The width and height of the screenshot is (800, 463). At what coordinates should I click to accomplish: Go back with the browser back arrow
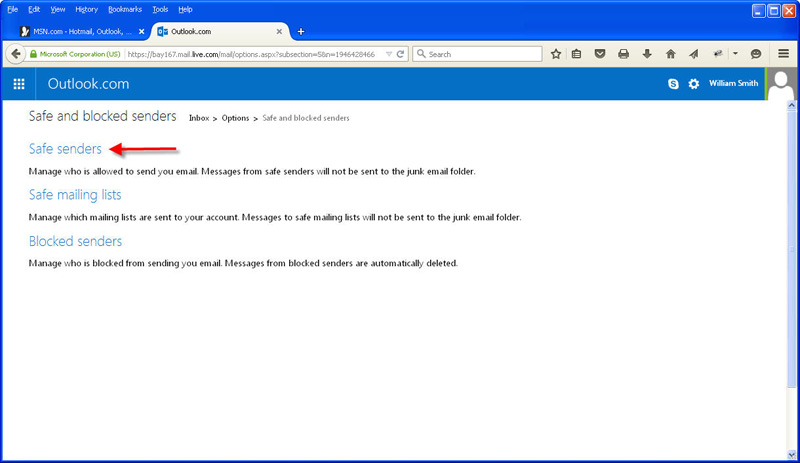pyautogui.click(x=16, y=54)
